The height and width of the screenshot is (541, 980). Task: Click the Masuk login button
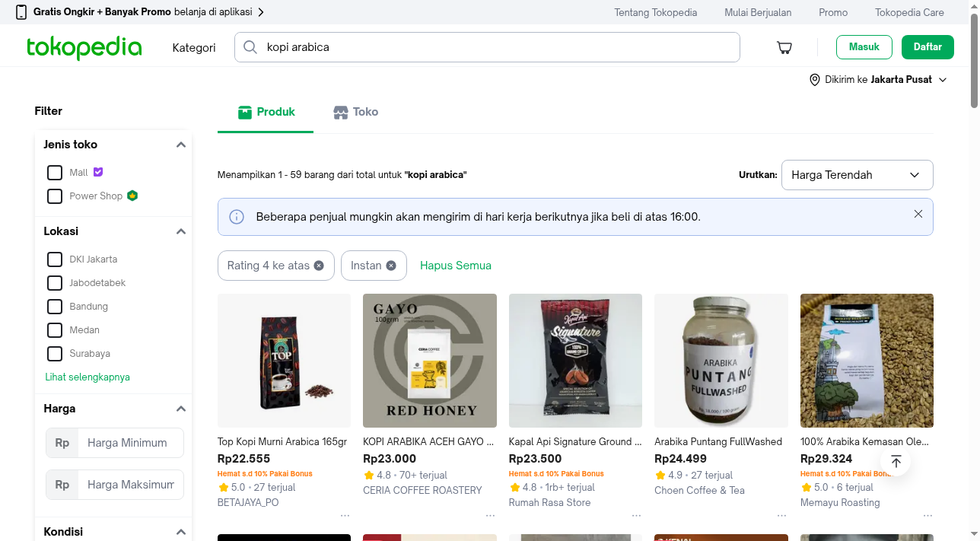click(x=864, y=47)
